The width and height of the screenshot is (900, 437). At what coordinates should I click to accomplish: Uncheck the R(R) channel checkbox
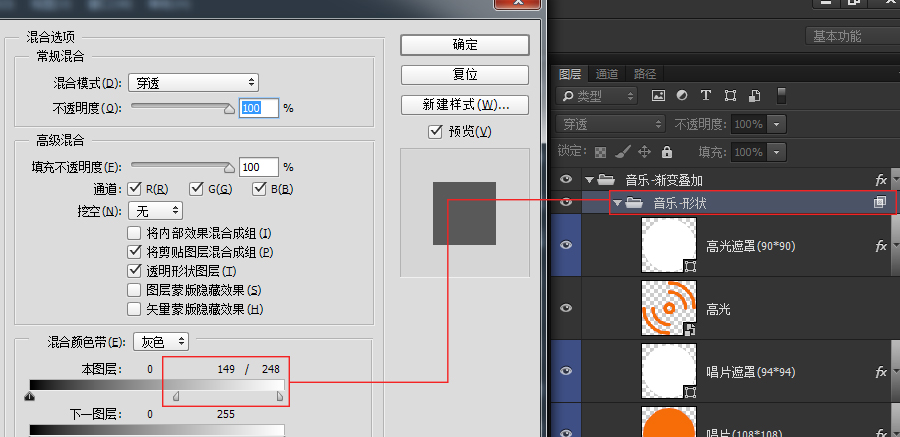coord(134,188)
